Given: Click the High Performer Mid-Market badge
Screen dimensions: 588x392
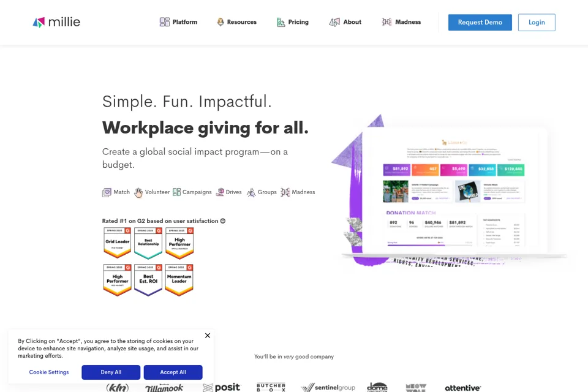Looking at the screenshot, I should pyautogui.click(x=118, y=280).
